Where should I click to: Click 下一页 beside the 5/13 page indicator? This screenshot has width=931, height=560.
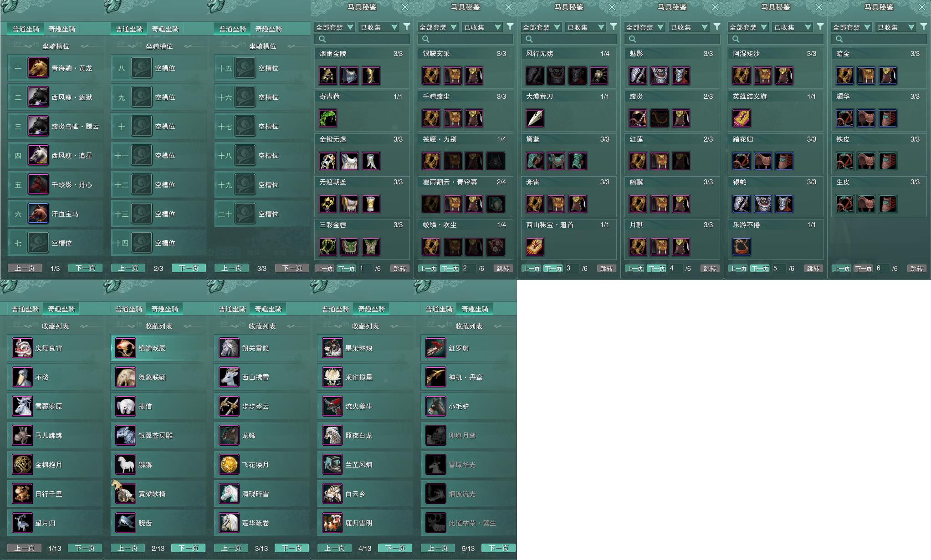[x=498, y=548]
